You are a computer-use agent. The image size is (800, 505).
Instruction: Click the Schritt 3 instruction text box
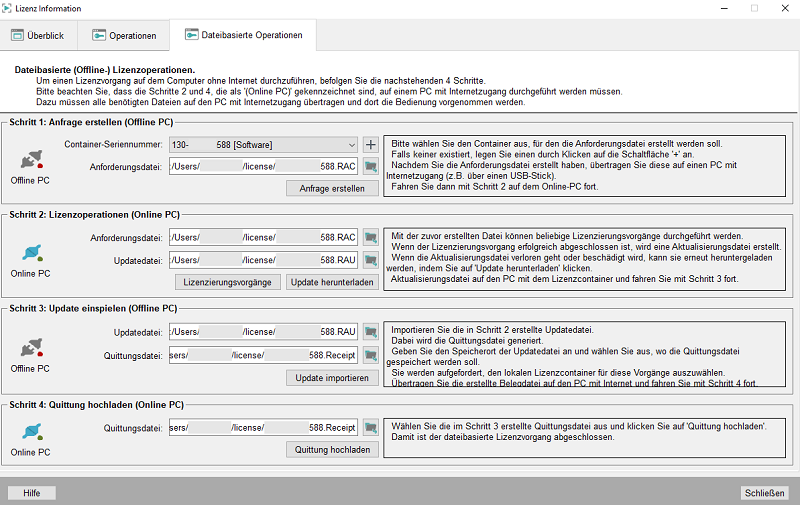click(x=585, y=354)
